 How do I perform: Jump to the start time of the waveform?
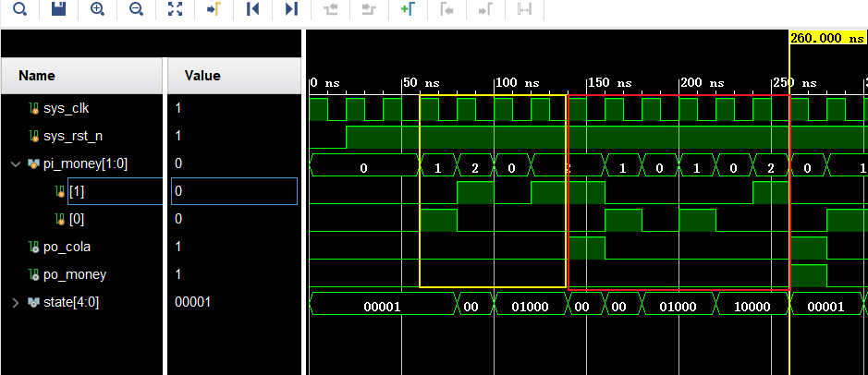252,9
